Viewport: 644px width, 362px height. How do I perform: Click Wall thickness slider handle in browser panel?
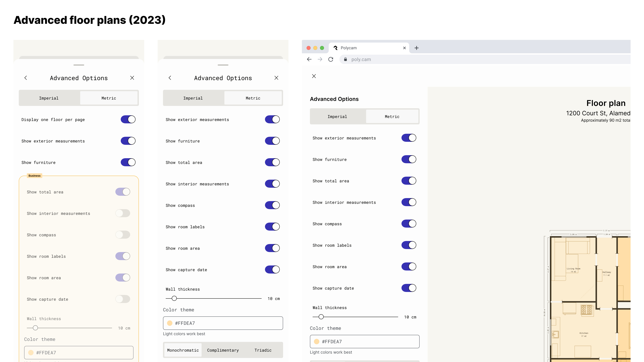(321, 317)
